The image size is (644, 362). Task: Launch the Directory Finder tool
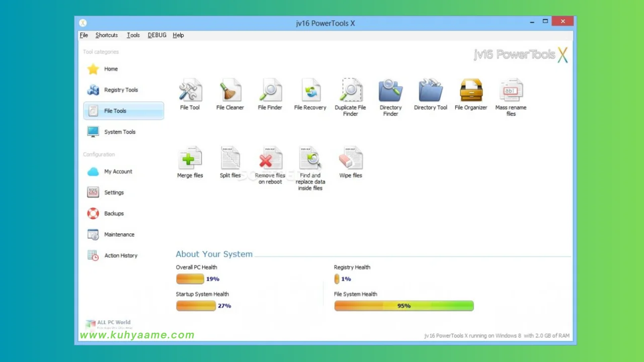coord(391,98)
